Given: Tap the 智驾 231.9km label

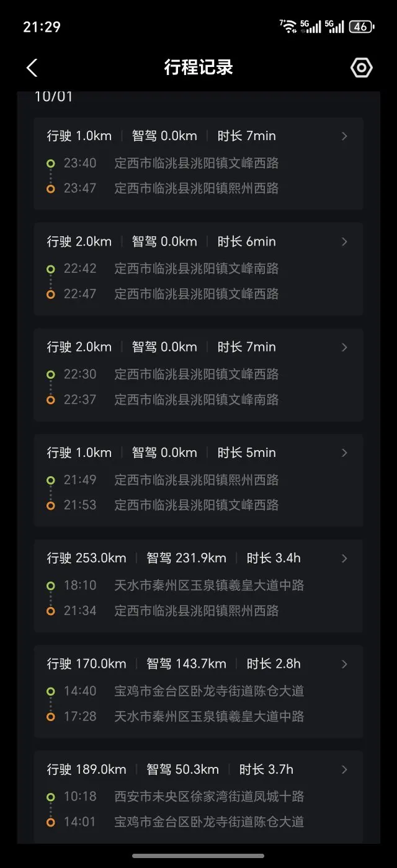Looking at the screenshot, I should (186, 559).
